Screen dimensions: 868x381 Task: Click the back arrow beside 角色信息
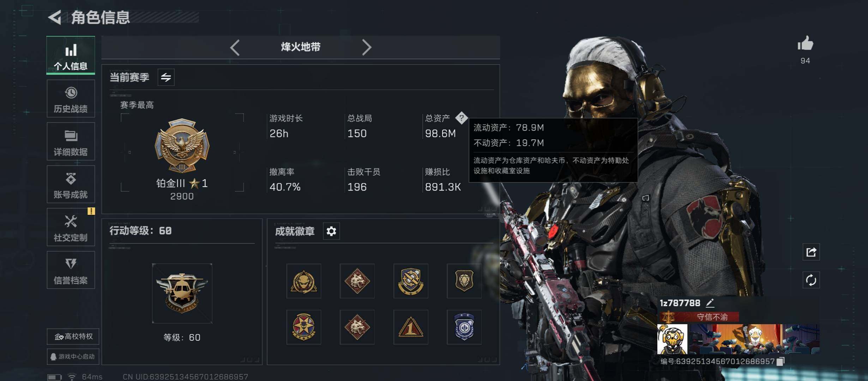(x=55, y=17)
